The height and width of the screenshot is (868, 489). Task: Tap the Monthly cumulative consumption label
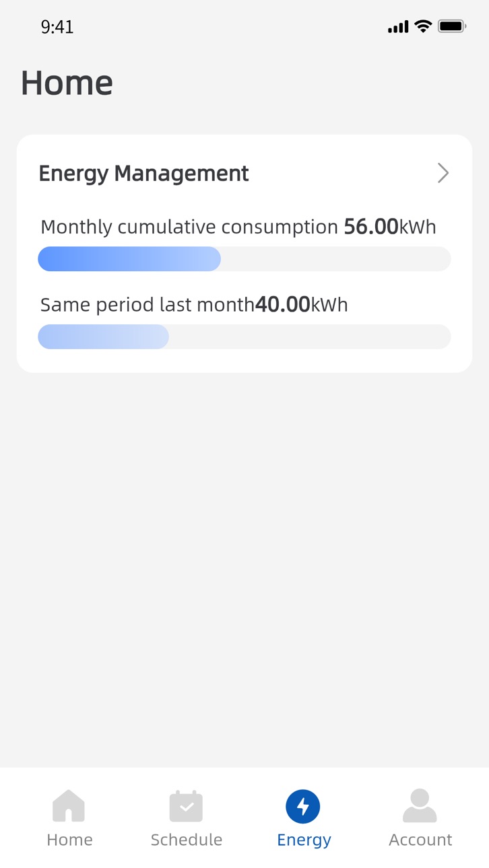pyautogui.click(x=189, y=227)
